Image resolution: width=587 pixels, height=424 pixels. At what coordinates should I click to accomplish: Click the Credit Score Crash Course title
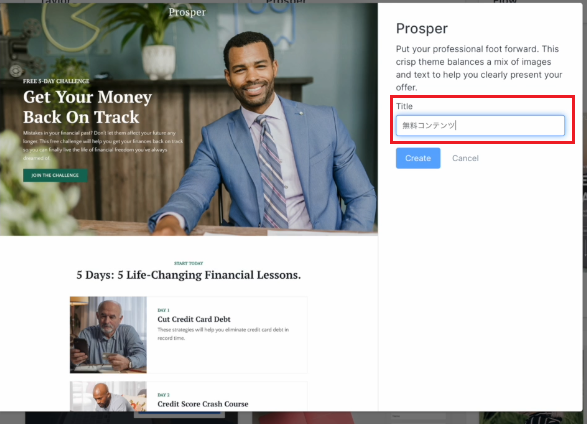(203, 404)
